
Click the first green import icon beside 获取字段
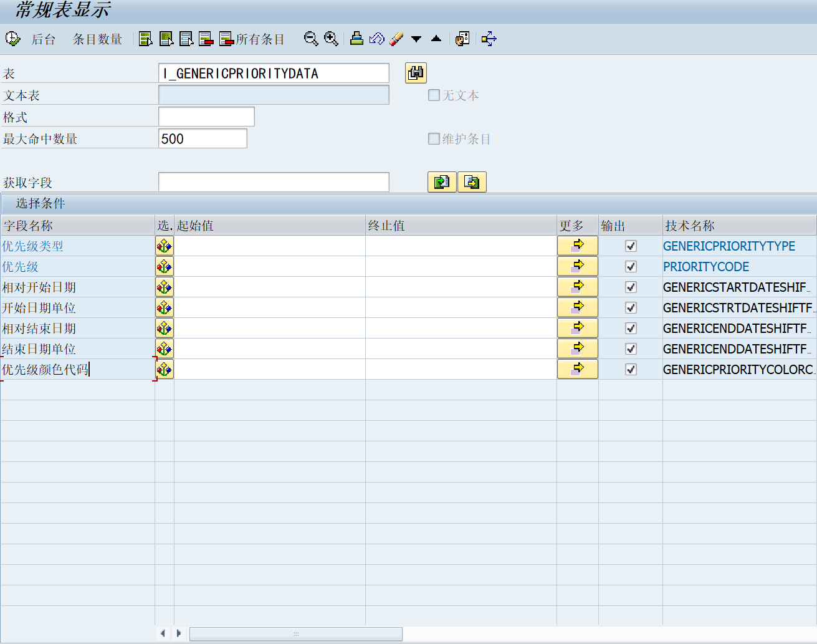tap(442, 182)
